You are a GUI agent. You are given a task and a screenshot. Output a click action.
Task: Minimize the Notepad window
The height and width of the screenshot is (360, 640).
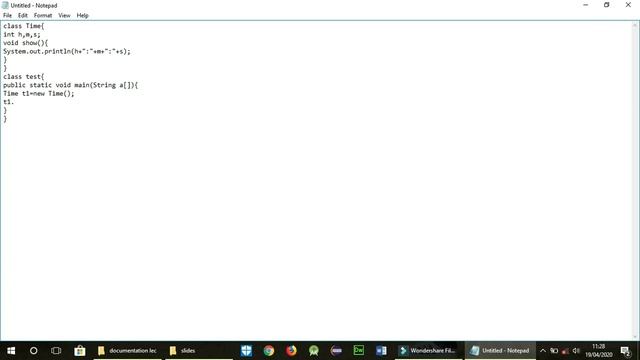click(x=586, y=5)
